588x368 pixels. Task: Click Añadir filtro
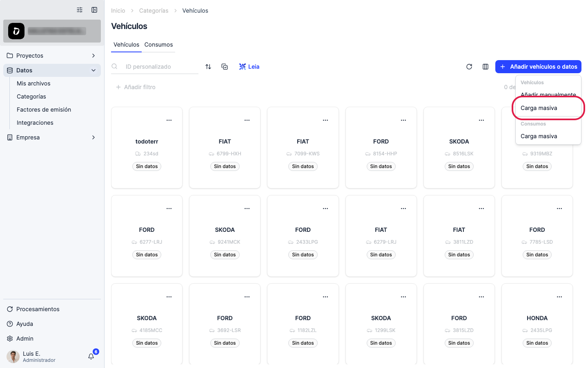pyautogui.click(x=136, y=87)
